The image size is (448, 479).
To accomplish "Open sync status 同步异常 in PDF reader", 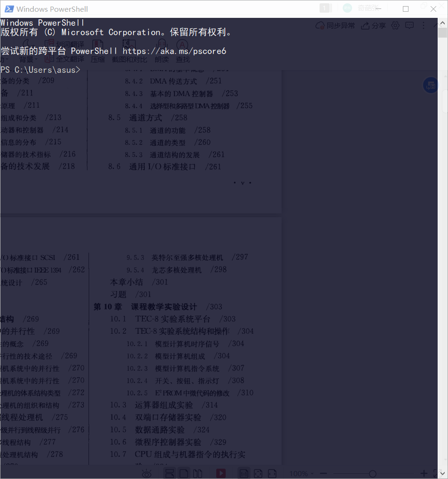I will pyautogui.click(x=335, y=26).
